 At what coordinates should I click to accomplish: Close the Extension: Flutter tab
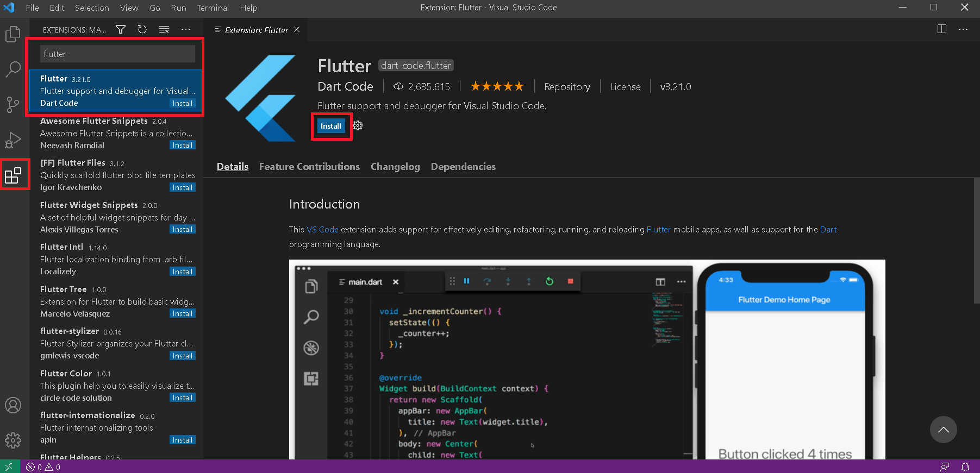(297, 29)
